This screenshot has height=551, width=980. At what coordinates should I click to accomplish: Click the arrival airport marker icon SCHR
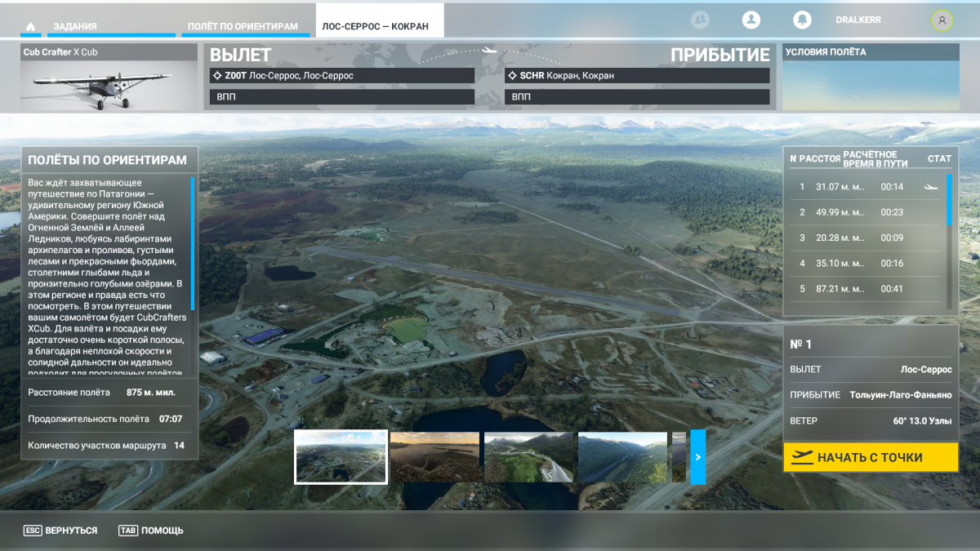(x=512, y=76)
